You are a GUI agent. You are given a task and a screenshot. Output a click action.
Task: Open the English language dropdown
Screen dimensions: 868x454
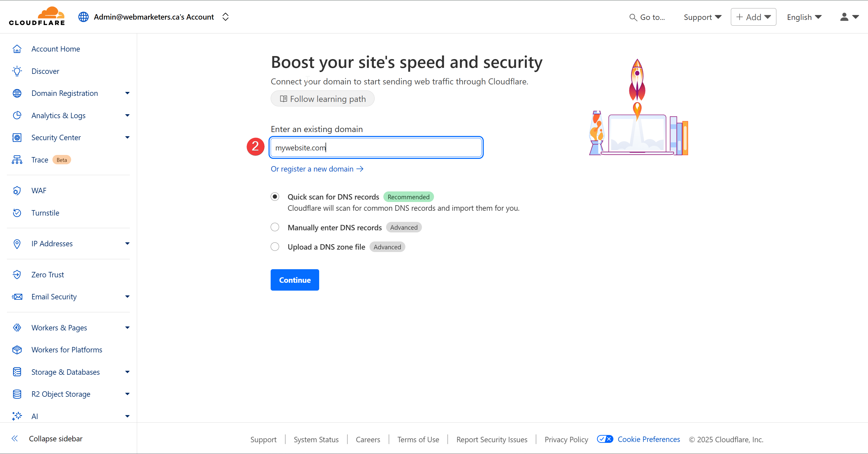click(x=804, y=17)
